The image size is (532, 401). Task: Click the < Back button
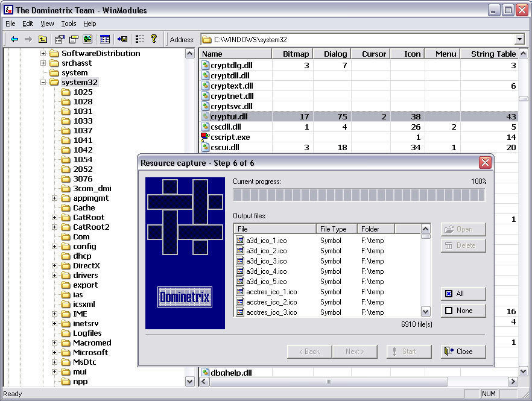coord(309,352)
